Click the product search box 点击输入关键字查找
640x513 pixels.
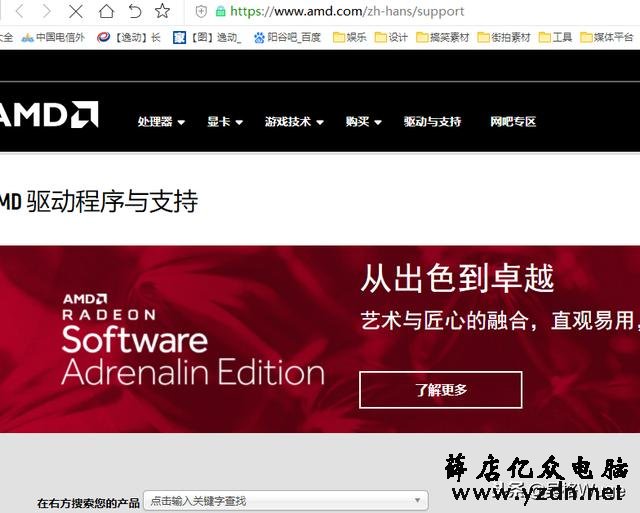(x=286, y=500)
